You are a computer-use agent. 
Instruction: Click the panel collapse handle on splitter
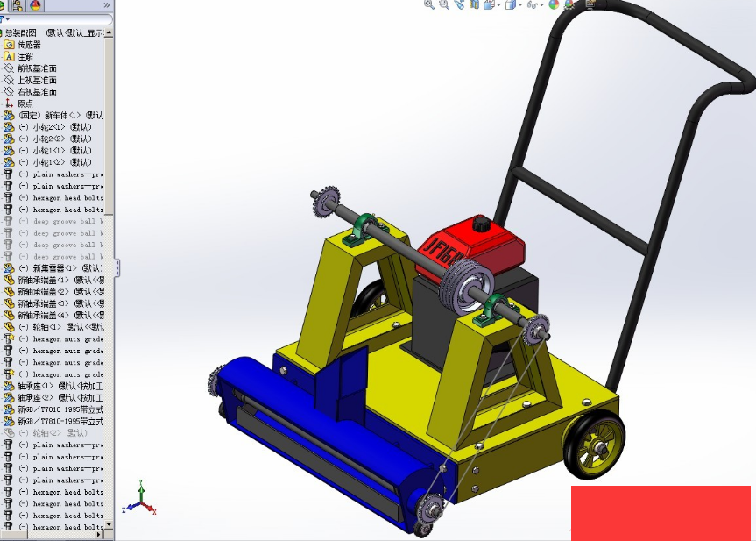(x=117, y=267)
